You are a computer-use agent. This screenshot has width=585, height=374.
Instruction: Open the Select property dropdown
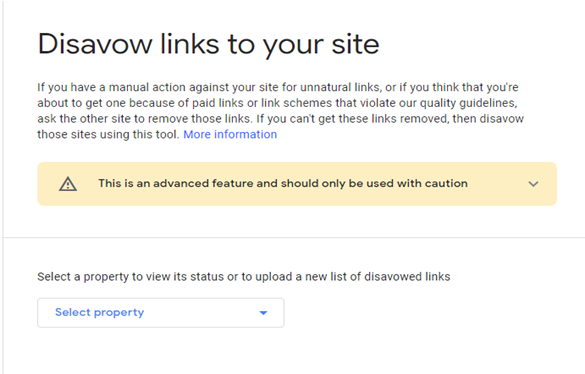161,313
